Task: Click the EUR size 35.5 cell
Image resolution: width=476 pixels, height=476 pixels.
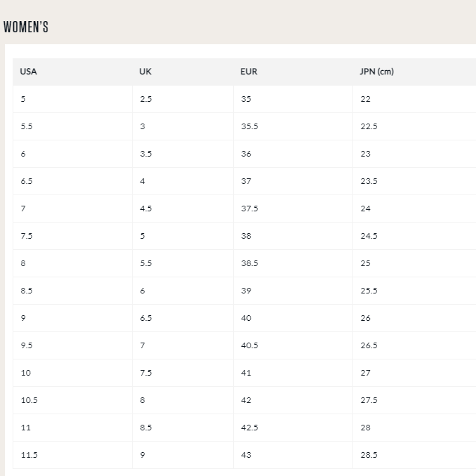Action: (249, 126)
